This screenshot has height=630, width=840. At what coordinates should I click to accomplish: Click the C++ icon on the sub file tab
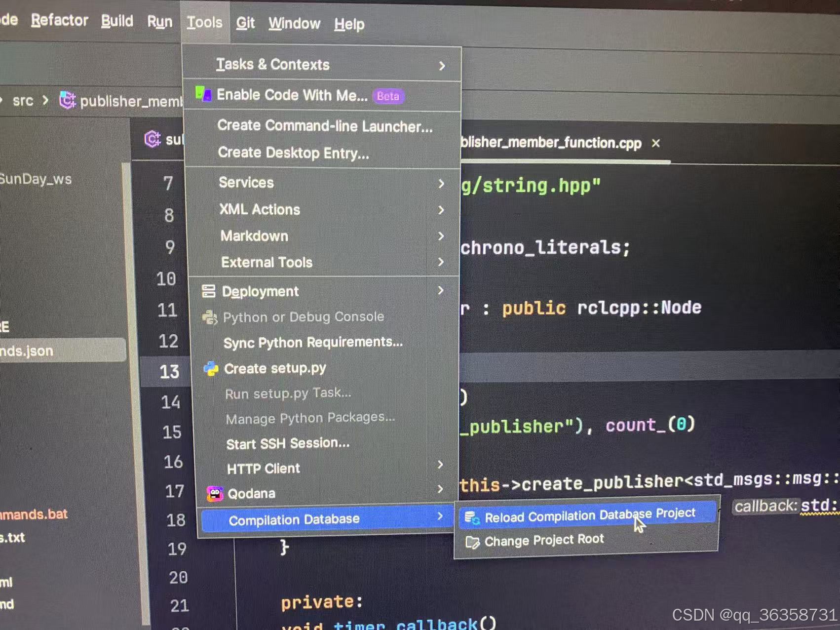click(153, 139)
